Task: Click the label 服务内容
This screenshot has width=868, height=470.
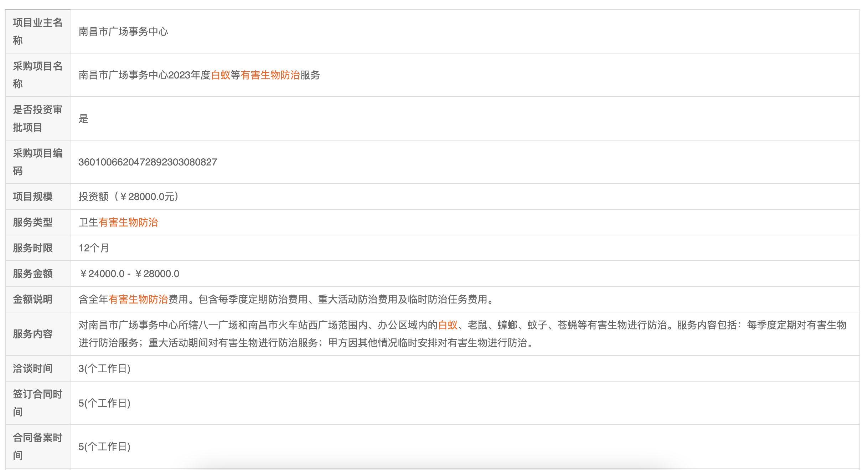Action: click(x=33, y=334)
